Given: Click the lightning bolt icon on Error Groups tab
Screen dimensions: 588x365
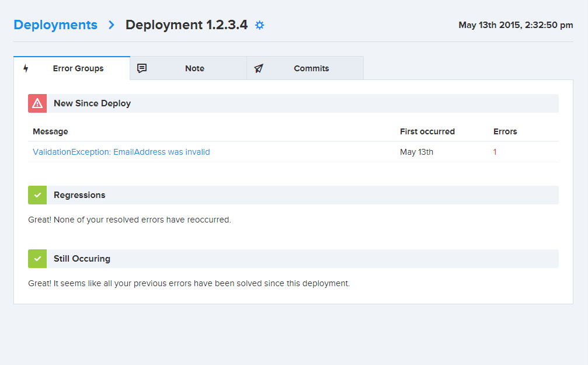Looking at the screenshot, I should pos(26,68).
